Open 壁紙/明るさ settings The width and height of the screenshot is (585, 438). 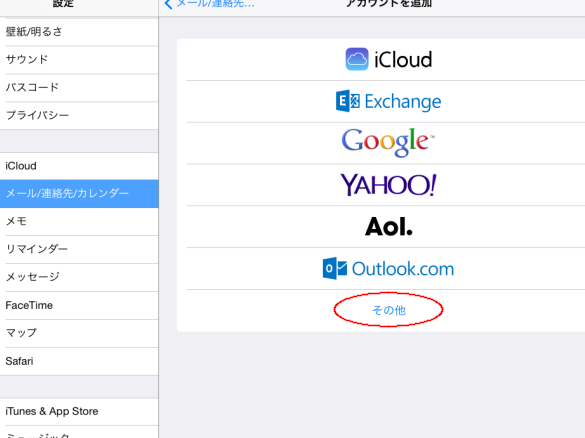point(79,32)
